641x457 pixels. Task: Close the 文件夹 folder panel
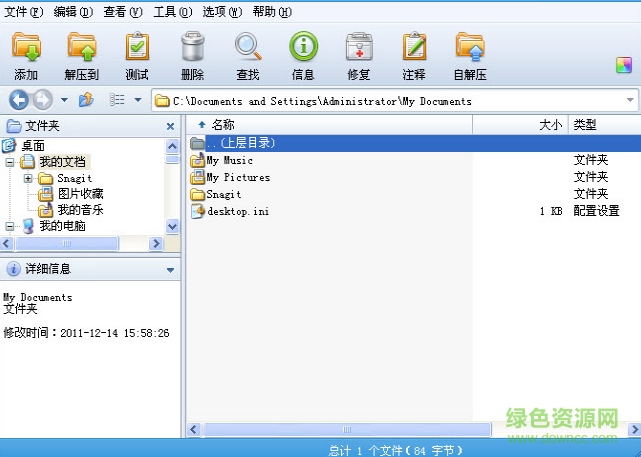170,126
